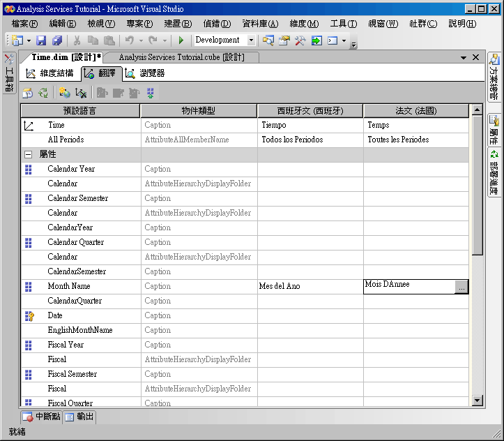Open the 部署進度 side panel

(494, 172)
